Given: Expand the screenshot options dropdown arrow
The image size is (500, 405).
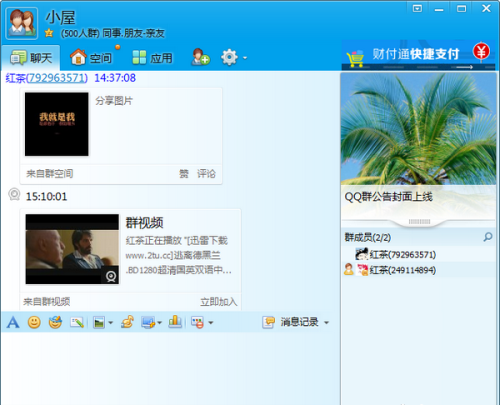Looking at the screenshot, I should pyautogui.click(x=211, y=323).
